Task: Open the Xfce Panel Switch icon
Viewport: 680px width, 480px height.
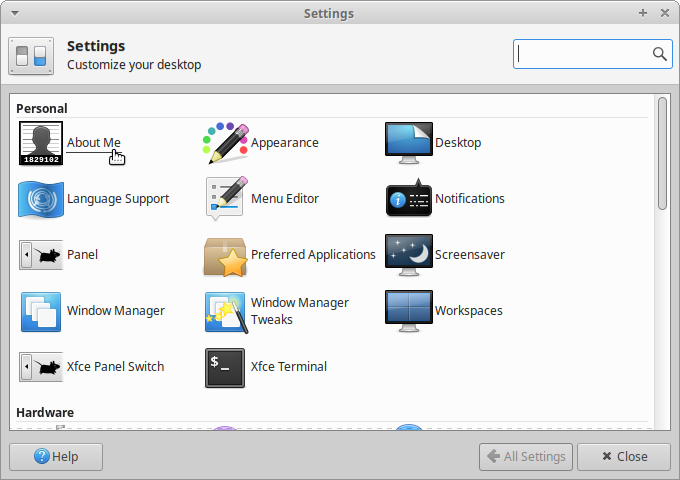Action: 41,367
